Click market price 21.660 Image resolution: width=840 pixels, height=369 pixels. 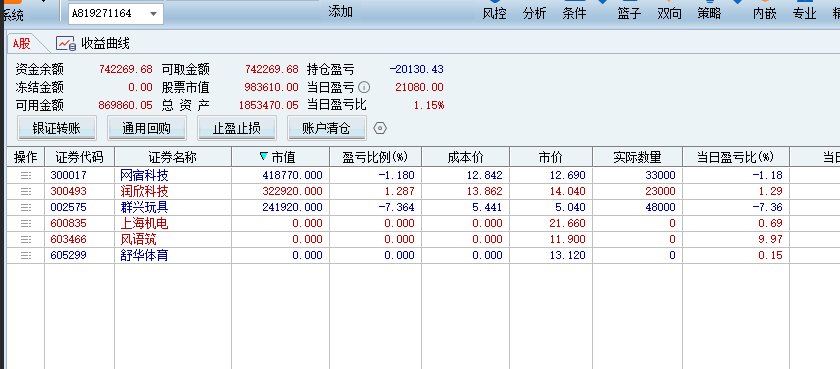[567, 223]
